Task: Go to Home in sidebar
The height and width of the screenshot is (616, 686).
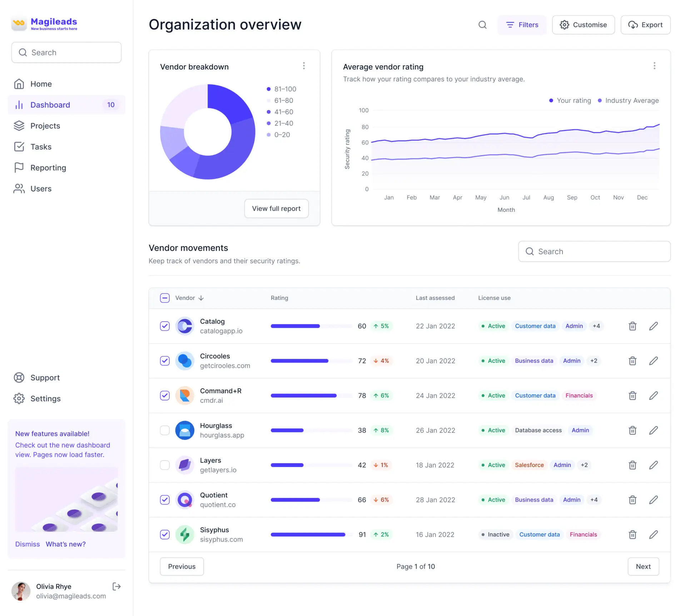Action: click(x=66, y=84)
